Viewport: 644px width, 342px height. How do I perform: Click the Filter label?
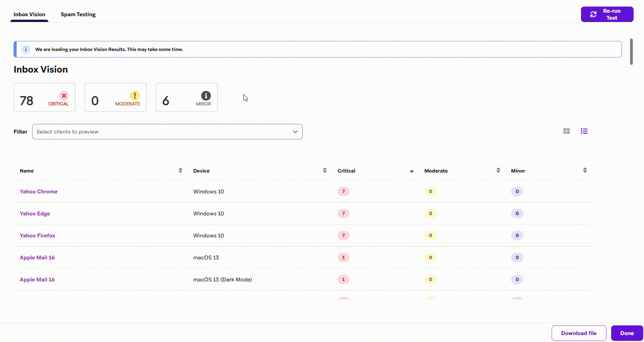(x=20, y=132)
